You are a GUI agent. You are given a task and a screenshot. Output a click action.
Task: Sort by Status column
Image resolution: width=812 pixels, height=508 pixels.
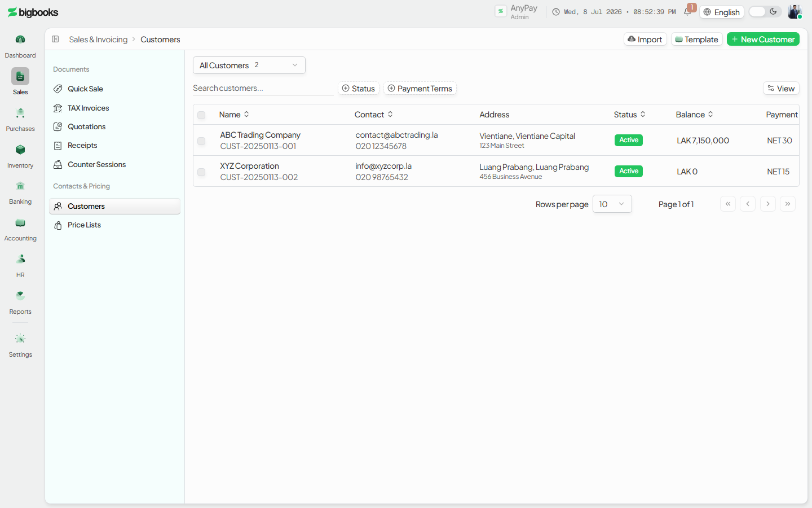630,115
